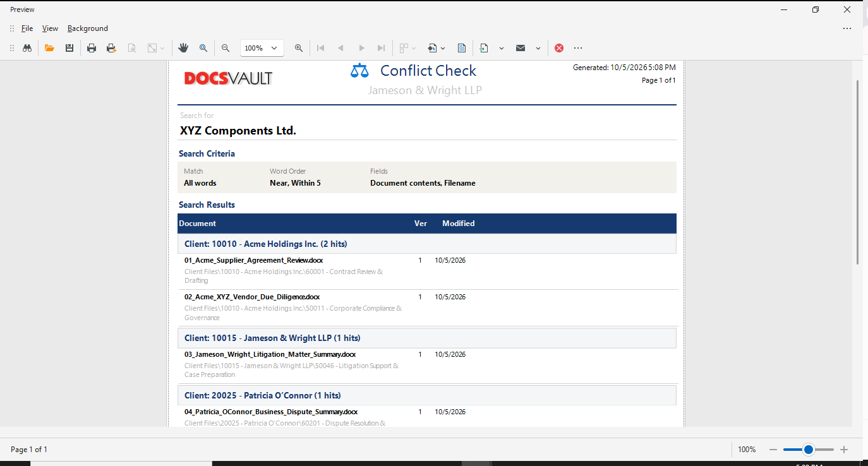Open the zoom percentage combo box
868x466 pixels.
[x=262, y=48]
